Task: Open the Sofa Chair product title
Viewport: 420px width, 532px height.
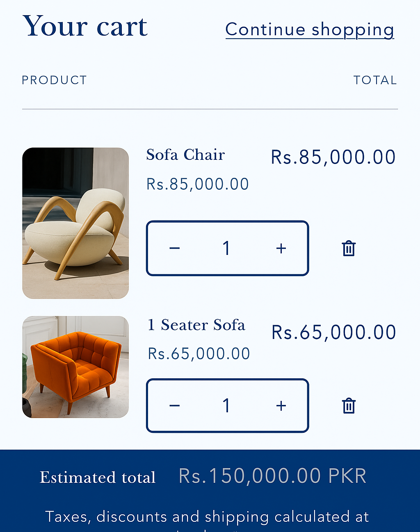Action: click(185, 155)
